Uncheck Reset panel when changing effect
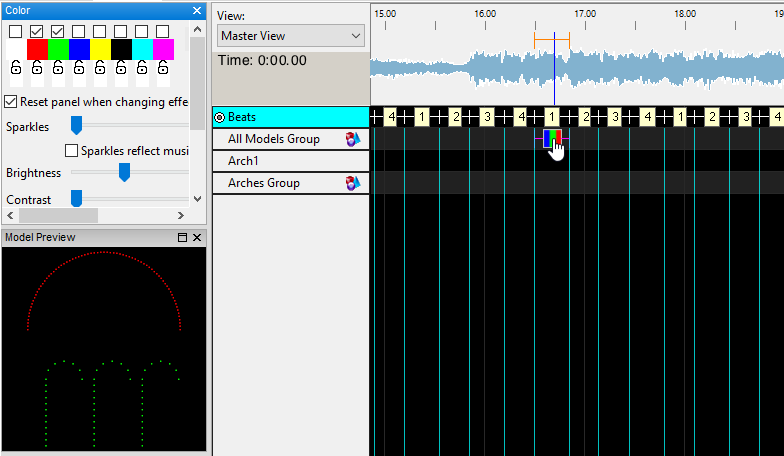 tap(11, 102)
